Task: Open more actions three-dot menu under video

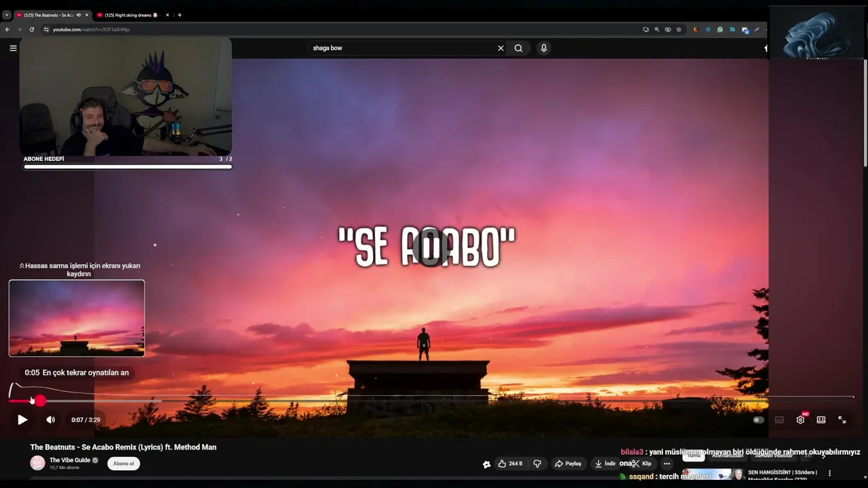Action: 667,464
